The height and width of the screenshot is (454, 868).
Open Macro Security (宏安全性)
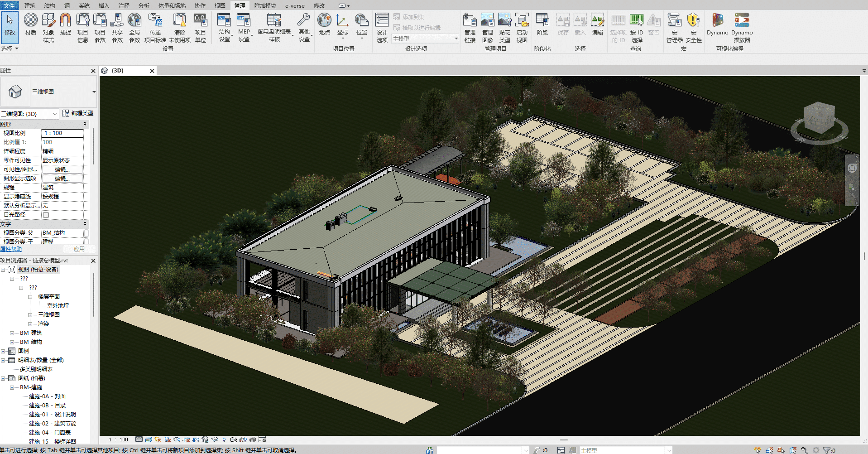pos(694,28)
